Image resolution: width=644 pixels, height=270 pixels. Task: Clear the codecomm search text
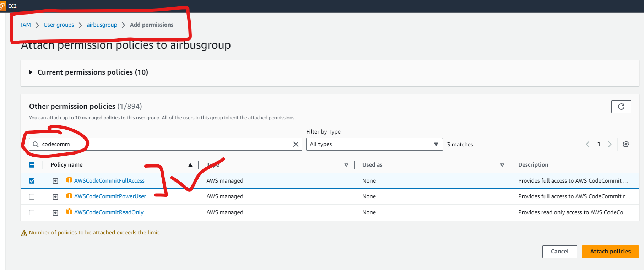(x=296, y=144)
